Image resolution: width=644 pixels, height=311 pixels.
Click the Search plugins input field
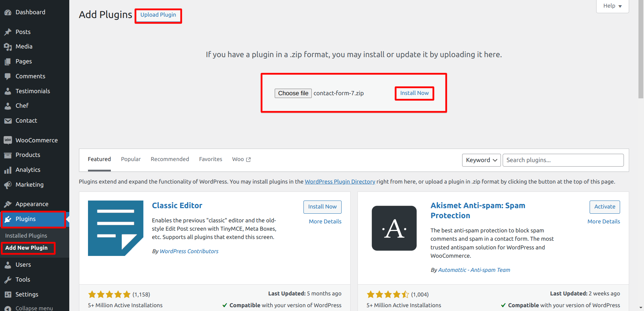(x=563, y=160)
